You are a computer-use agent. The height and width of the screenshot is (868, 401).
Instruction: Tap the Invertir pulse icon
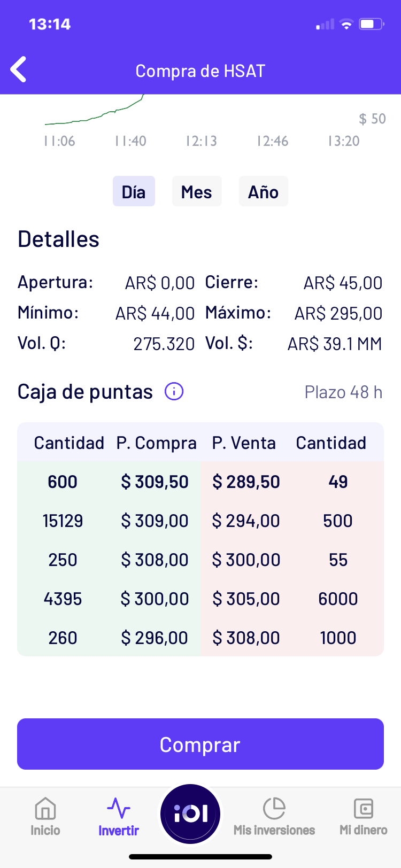click(118, 808)
